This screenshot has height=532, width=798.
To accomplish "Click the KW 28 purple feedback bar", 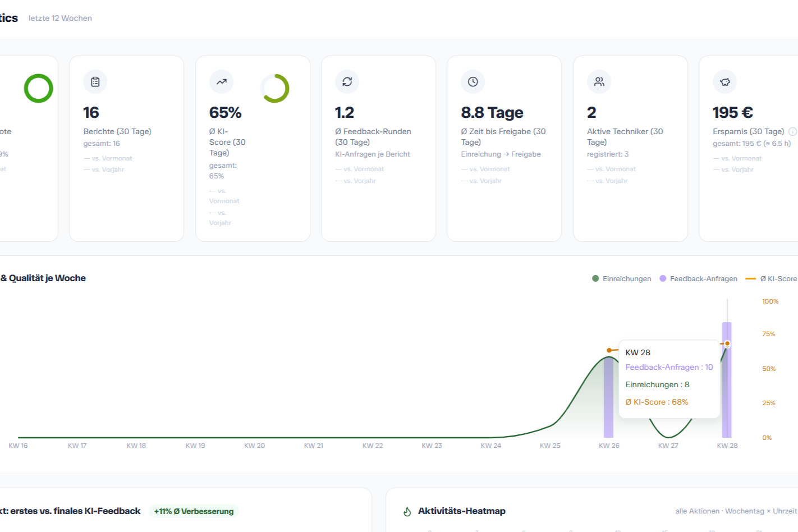I will tap(727, 380).
